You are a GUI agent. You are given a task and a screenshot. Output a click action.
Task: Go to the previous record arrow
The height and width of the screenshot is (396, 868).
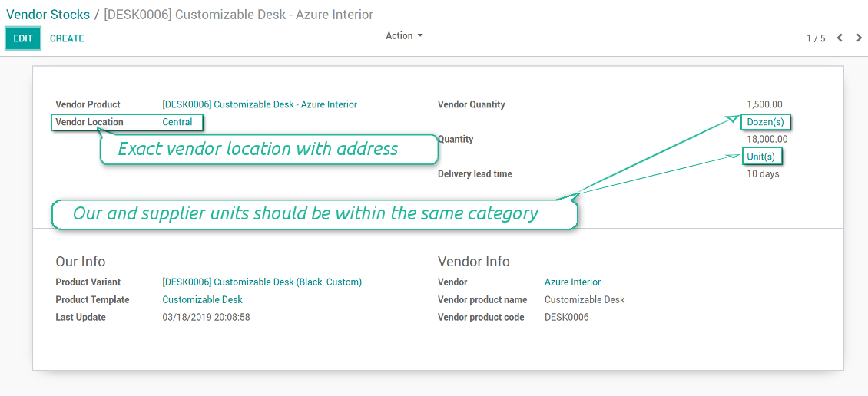point(840,38)
